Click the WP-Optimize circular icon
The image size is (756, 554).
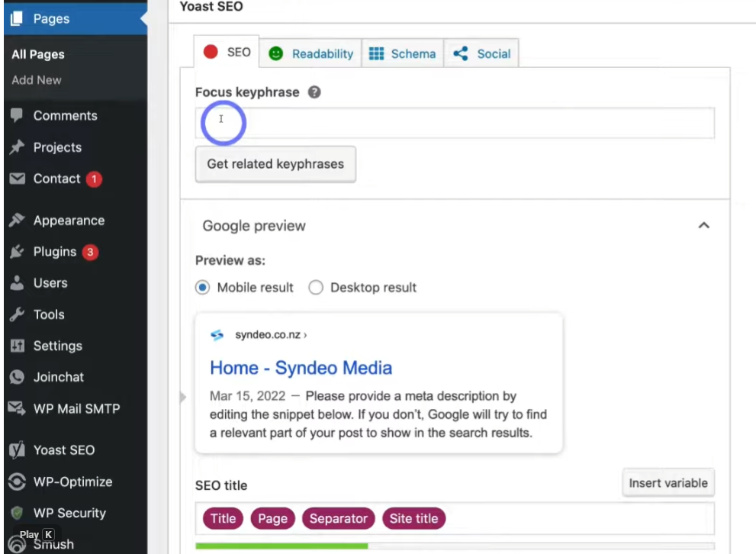pos(17,482)
